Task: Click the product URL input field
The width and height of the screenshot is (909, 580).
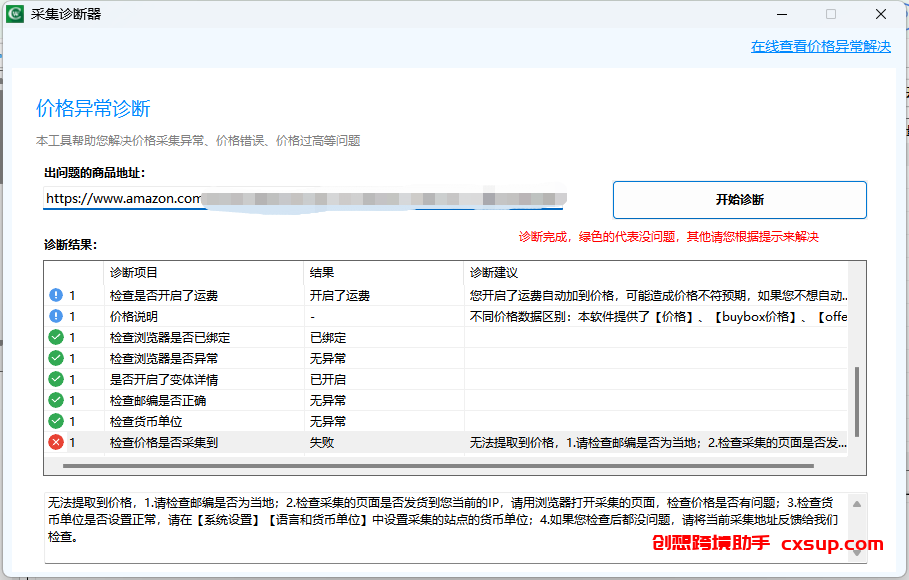Action: click(x=303, y=198)
